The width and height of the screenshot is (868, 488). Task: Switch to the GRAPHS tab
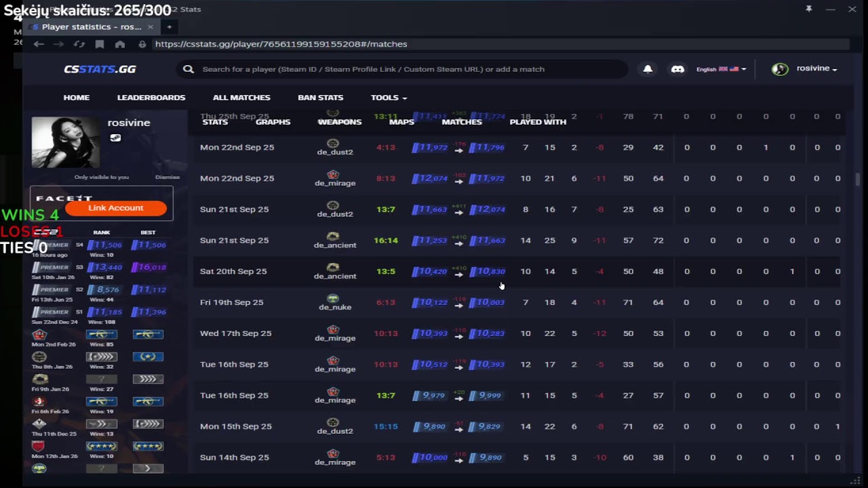273,122
